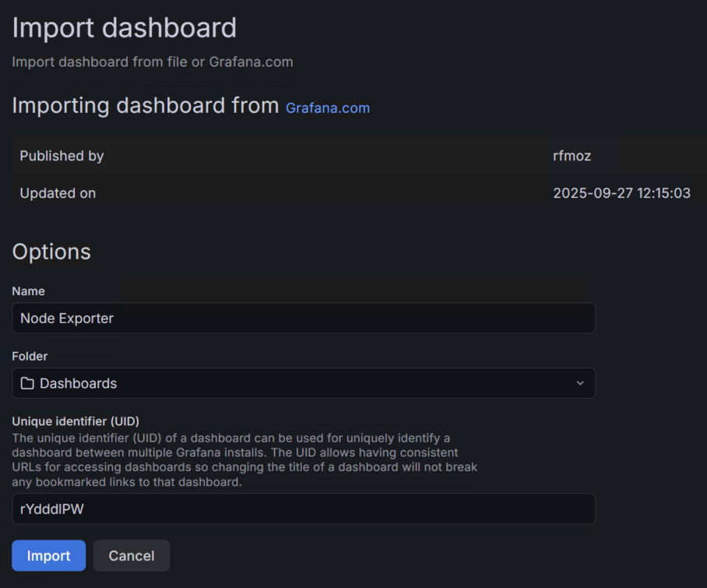
Task: Click the Options section heading
Action: click(51, 252)
